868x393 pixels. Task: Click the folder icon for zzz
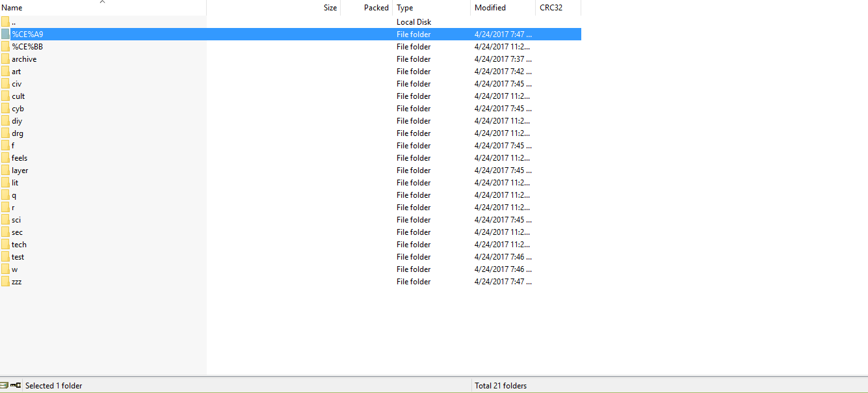click(x=5, y=282)
